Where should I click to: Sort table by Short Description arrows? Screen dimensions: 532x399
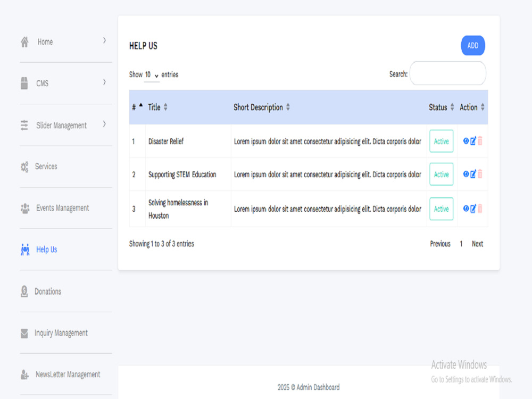288,107
